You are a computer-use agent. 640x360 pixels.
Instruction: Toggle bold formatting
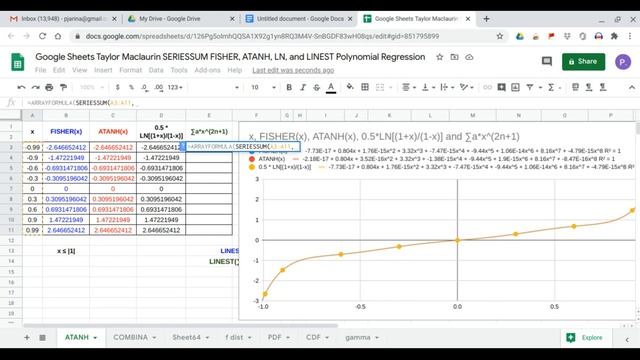tap(289, 87)
